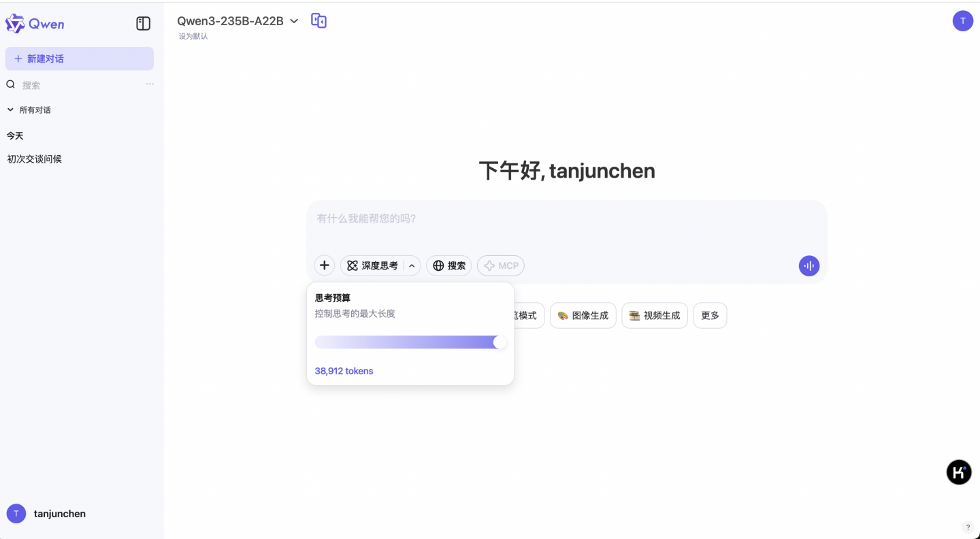Click the 思考预算 heading

pos(333,298)
